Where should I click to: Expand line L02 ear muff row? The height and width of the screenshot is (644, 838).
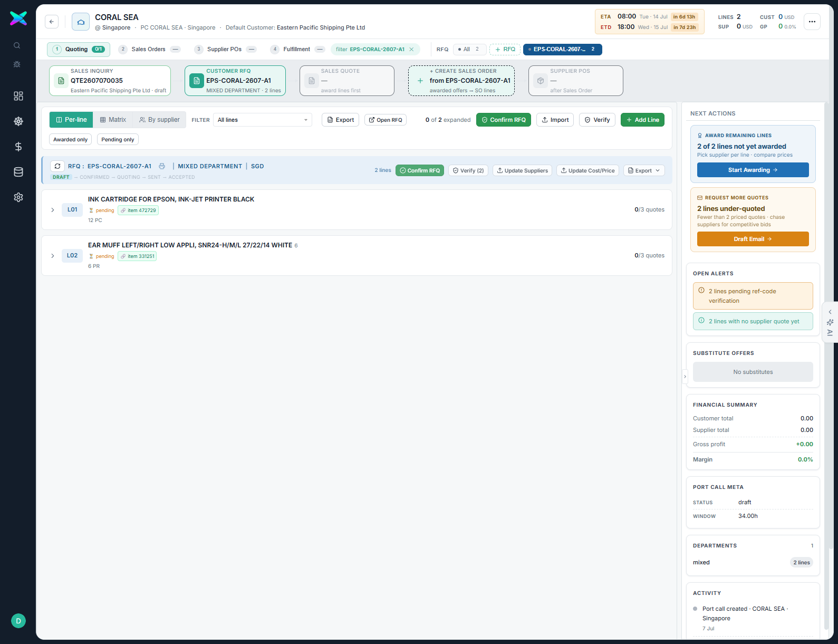click(x=53, y=256)
